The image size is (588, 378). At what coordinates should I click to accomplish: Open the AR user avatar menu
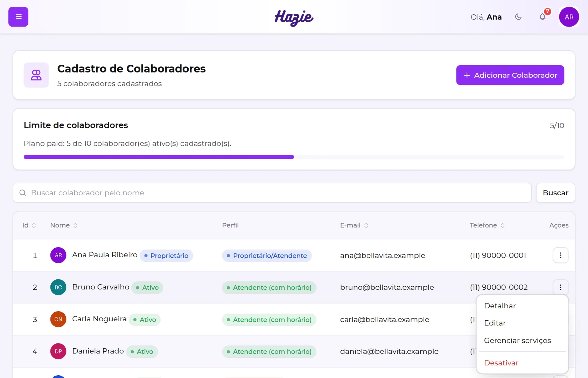569,17
